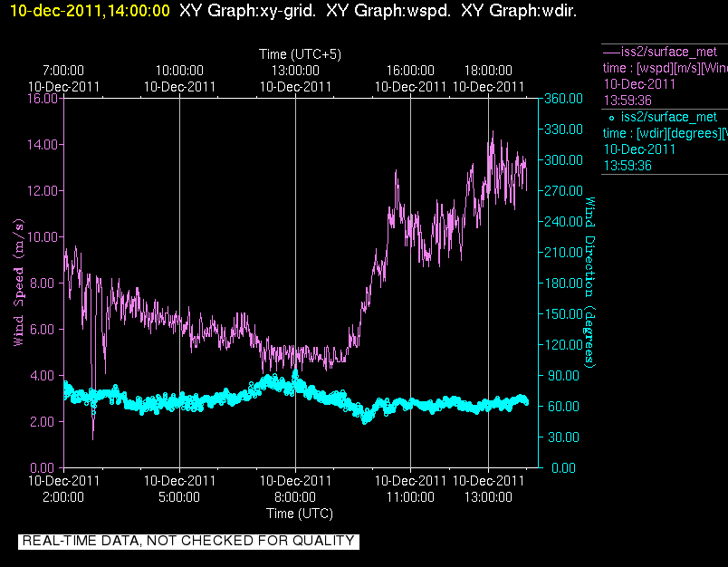Click the 7:00:00 top axis tick label
This screenshot has height=567, width=728.
[x=63, y=71]
